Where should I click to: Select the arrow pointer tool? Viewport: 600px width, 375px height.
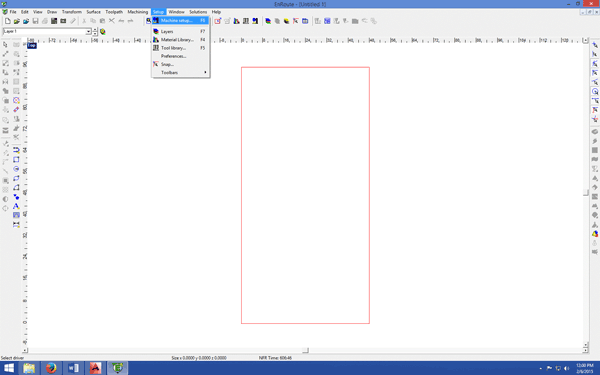tap(5, 45)
